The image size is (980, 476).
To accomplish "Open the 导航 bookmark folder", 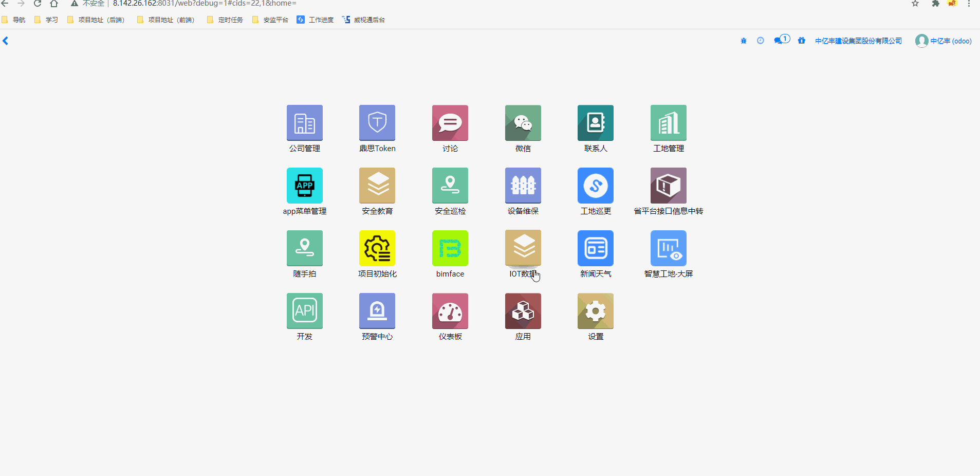I will coord(14,20).
